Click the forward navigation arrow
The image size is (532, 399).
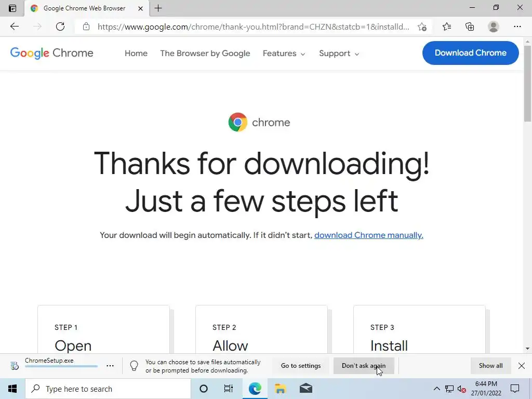coord(37,26)
